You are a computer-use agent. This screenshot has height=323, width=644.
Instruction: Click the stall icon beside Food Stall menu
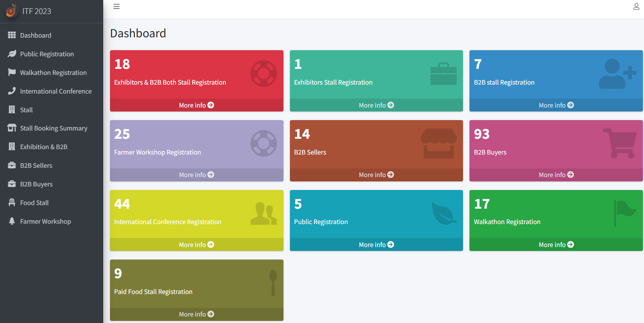(12, 202)
